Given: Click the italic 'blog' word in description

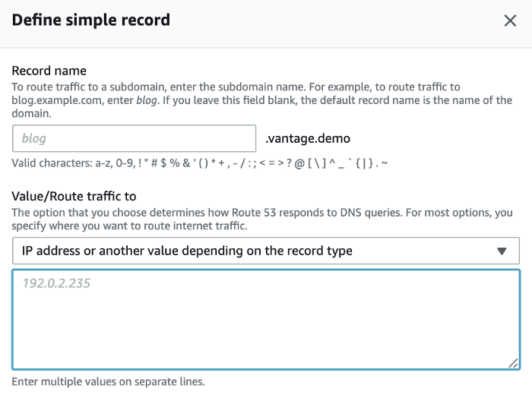Looking at the screenshot, I should (x=147, y=100).
